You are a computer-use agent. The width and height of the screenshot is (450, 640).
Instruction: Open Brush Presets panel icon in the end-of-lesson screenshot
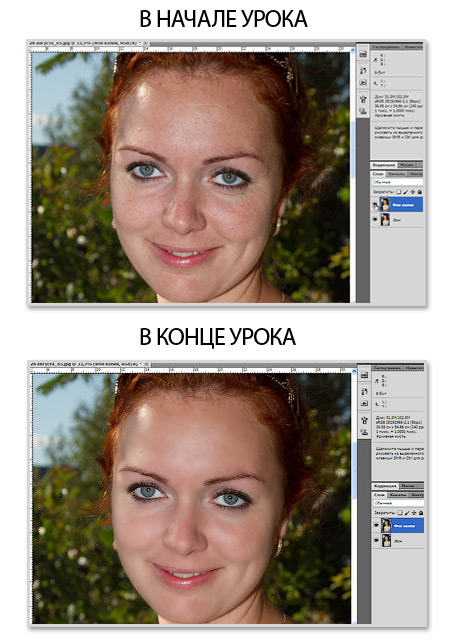(x=364, y=420)
